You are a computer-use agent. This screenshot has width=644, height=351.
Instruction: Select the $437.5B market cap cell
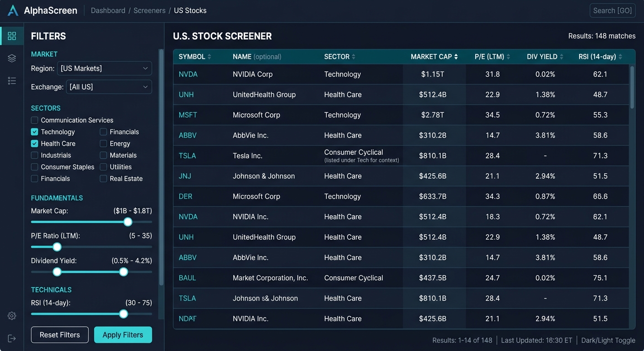(433, 278)
